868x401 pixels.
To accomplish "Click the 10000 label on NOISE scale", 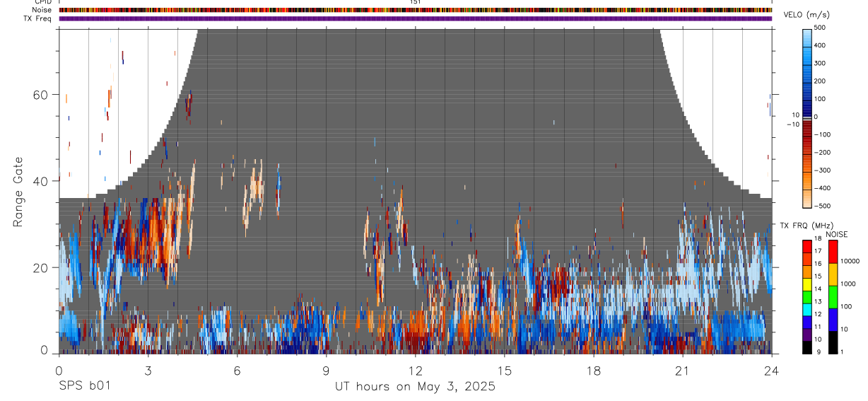I will (850, 262).
